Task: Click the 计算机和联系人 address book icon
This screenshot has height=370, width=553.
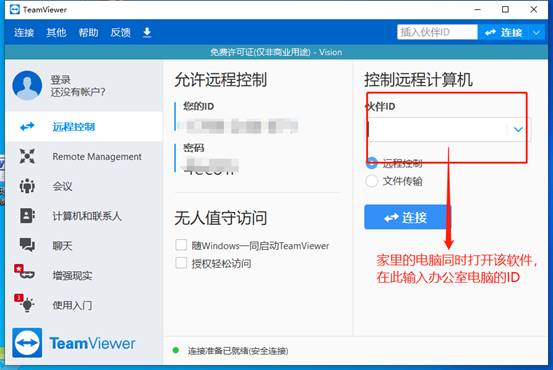Action: coord(27,216)
